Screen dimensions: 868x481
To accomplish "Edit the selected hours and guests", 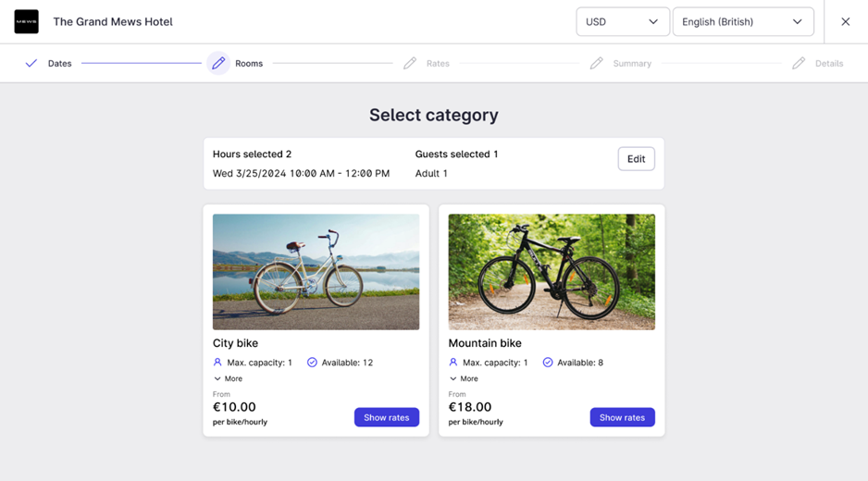I will [636, 159].
